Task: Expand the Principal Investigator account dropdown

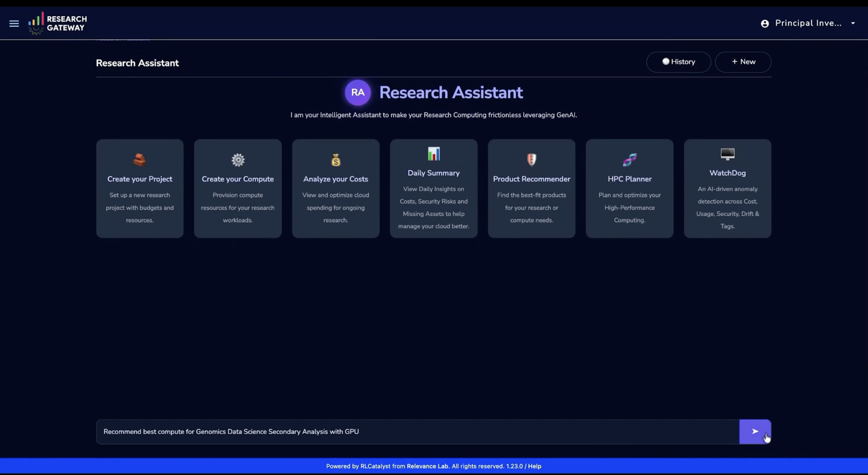Action: click(853, 23)
